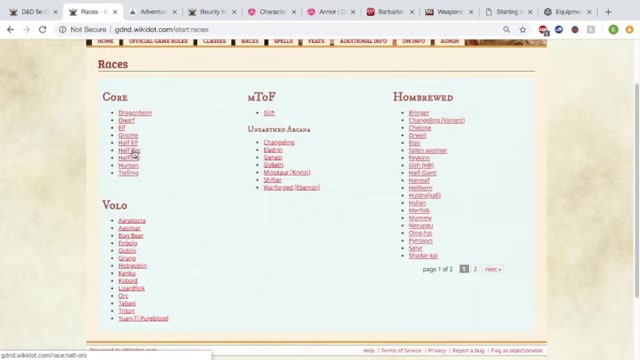The height and width of the screenshot is (360, 640).
Task: Open the Spells menu in site navigation
Action: [x=283, y=41]
